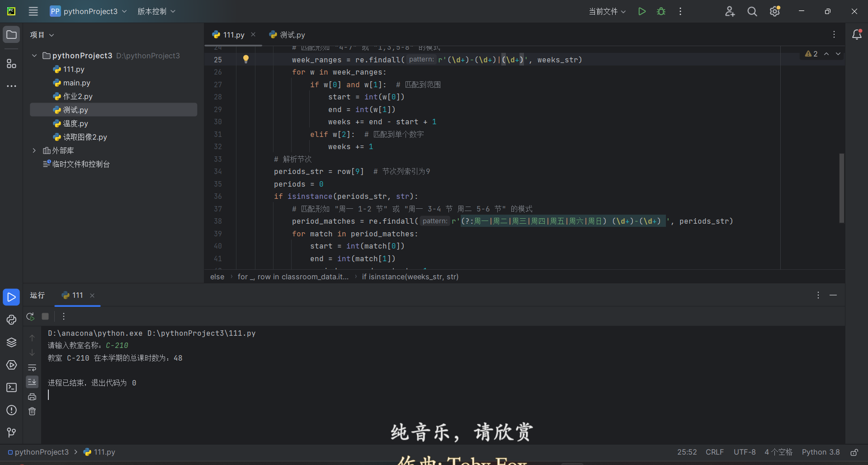Click the editor vertical scrollbar thumb
The width and height of the screenshot is (868, 465).
(x=842, y=188)
